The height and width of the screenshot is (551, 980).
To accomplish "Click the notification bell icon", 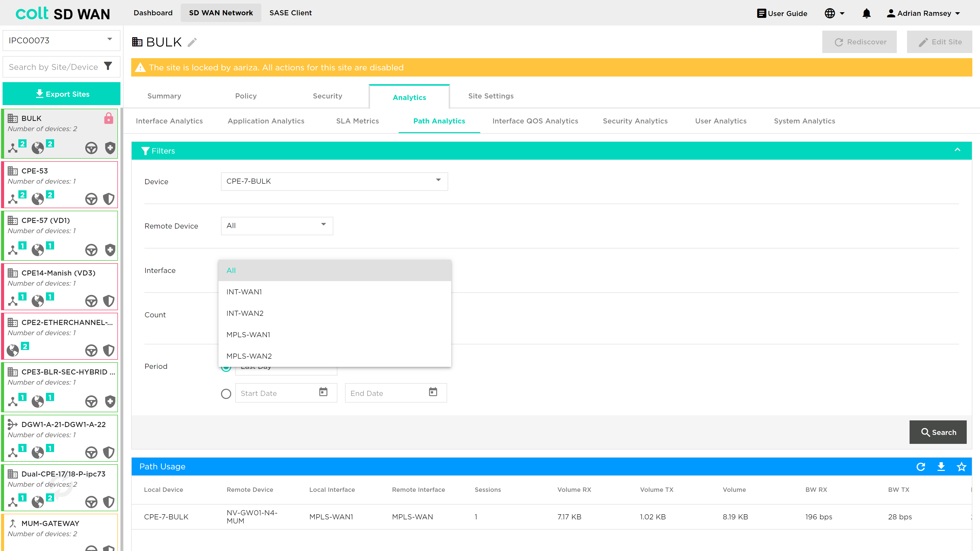I will (x=866, y=13).
